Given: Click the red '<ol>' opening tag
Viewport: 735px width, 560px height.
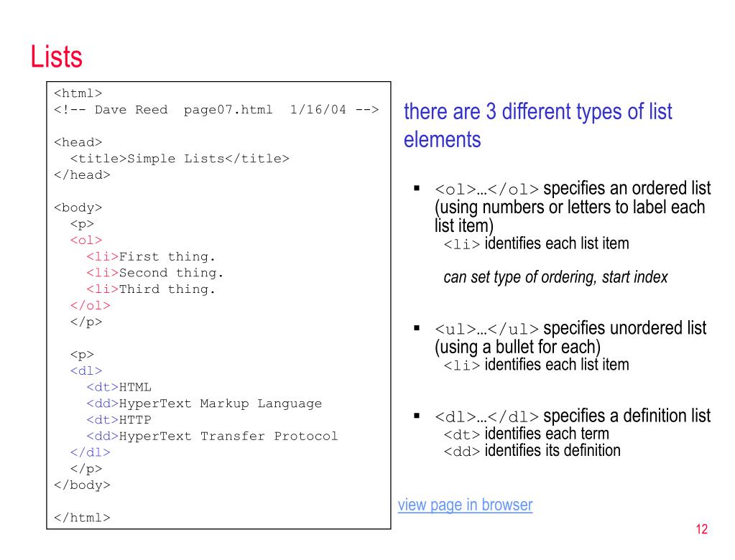Looking at the screenshot, I should click(85, 241).
